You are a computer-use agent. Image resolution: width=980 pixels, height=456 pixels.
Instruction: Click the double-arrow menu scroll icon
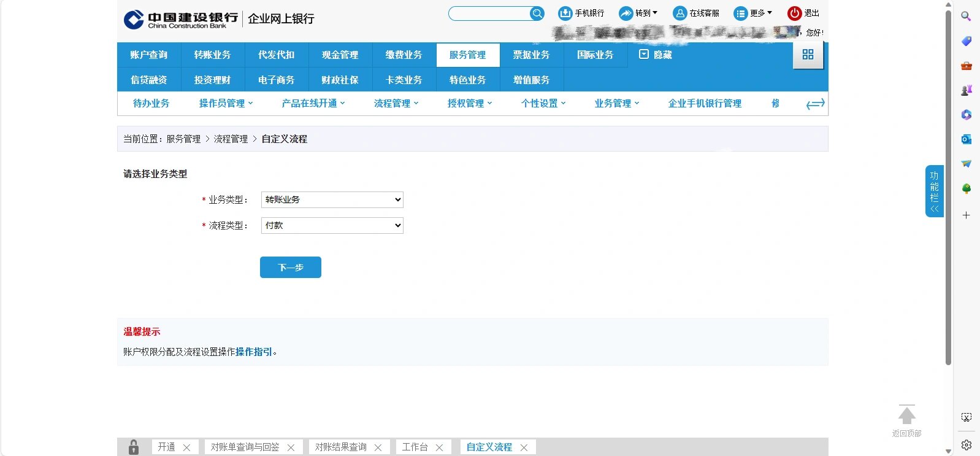pos(815,104)
